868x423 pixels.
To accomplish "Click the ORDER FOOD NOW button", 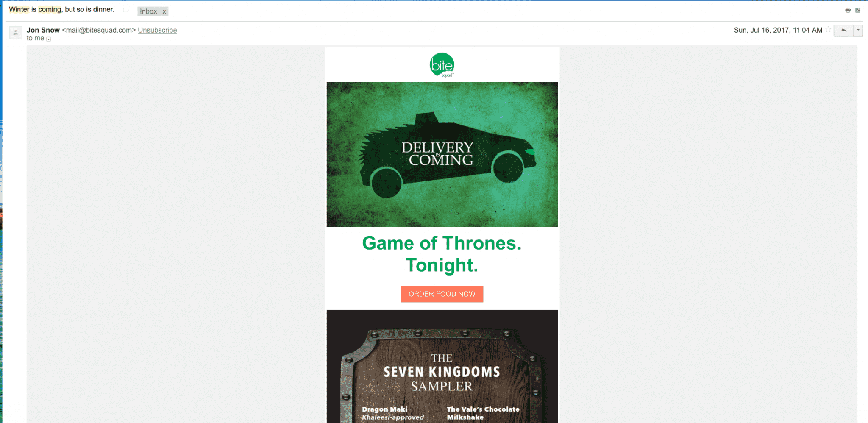I will click(442, 294).
